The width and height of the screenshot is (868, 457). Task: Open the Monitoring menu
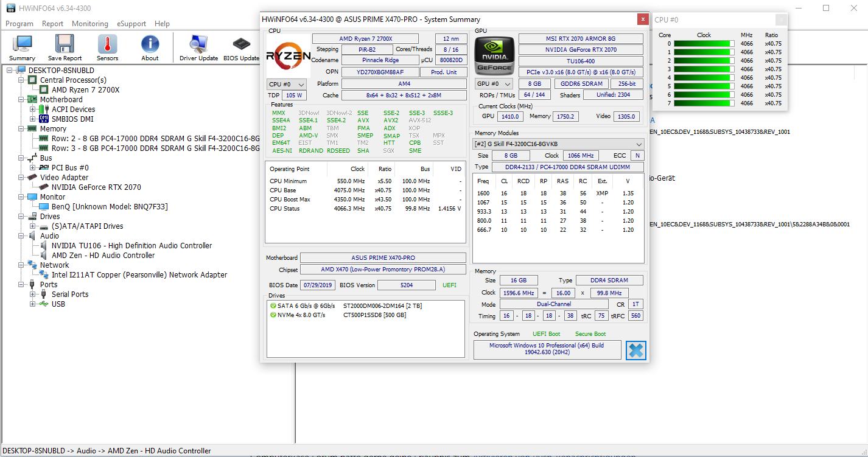pyautogui.click(x=90, y=24)
